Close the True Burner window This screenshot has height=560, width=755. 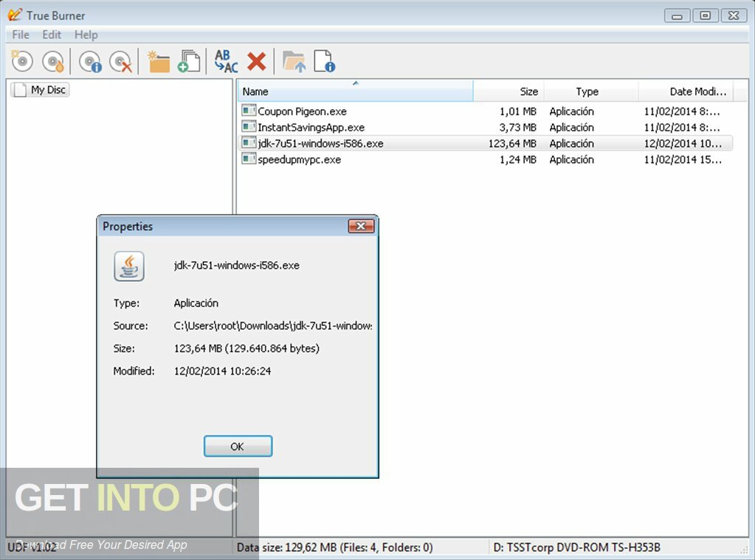click(734, 16)
